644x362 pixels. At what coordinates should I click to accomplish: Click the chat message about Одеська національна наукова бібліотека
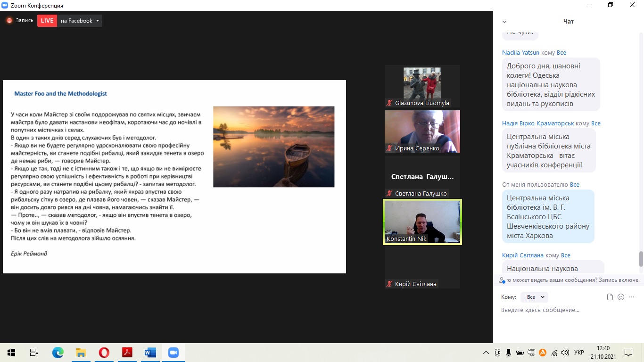551,85
